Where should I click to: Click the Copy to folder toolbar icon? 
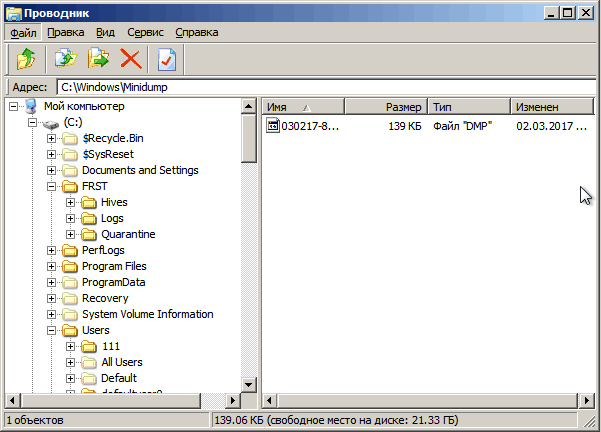coord(66,59)
